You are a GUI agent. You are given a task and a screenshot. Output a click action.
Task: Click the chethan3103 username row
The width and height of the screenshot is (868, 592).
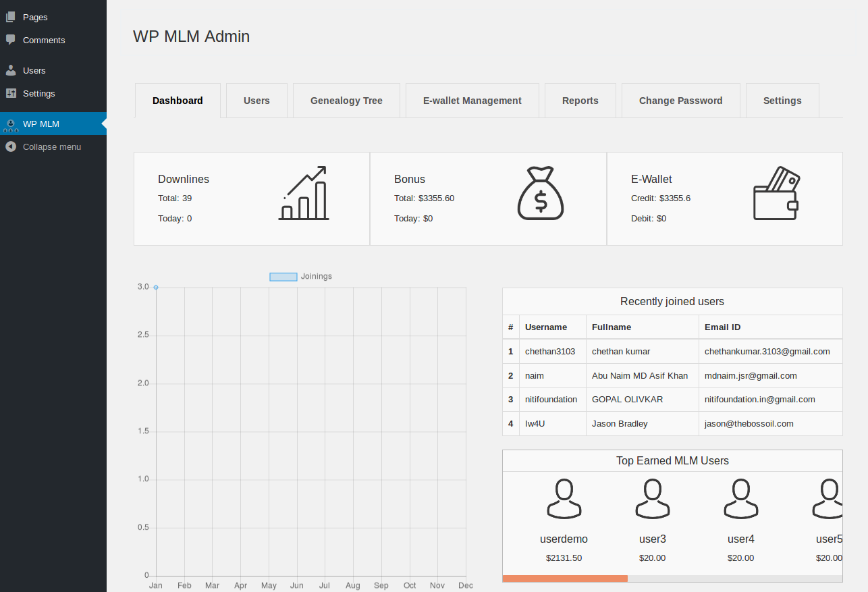(x=672, y=351)
